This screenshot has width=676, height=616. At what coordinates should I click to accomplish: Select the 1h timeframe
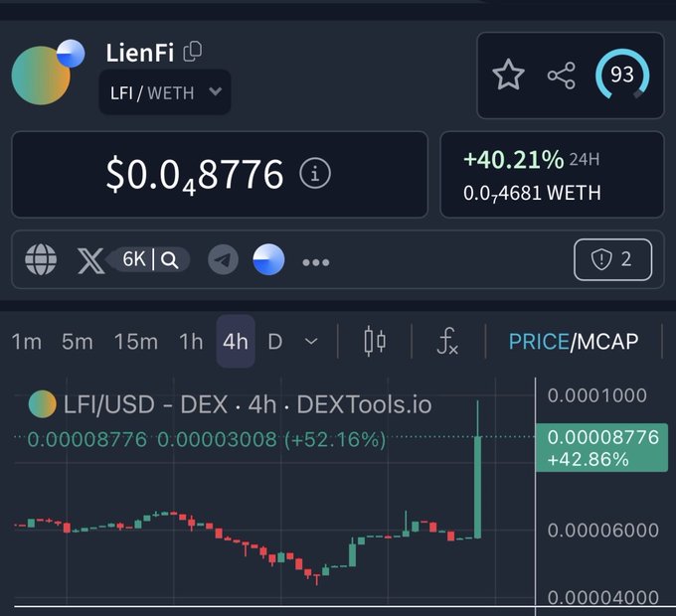191,342
